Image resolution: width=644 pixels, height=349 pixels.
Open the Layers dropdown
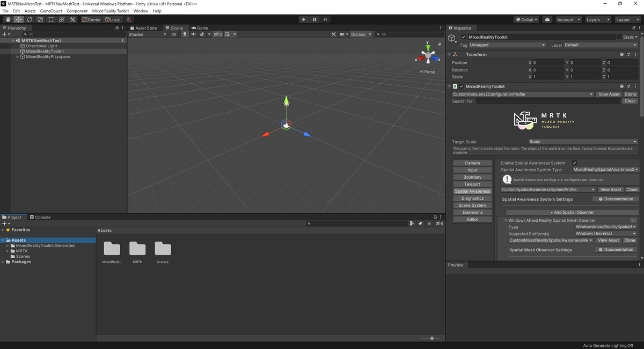click(598, 19)
